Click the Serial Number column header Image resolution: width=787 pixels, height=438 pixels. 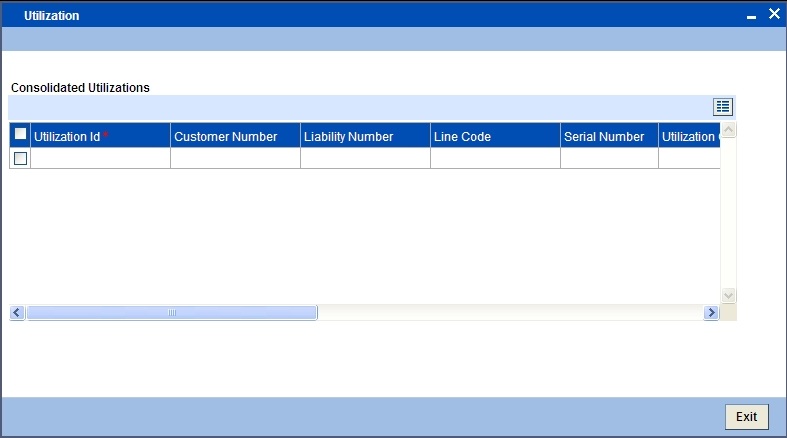coord(609,136)
